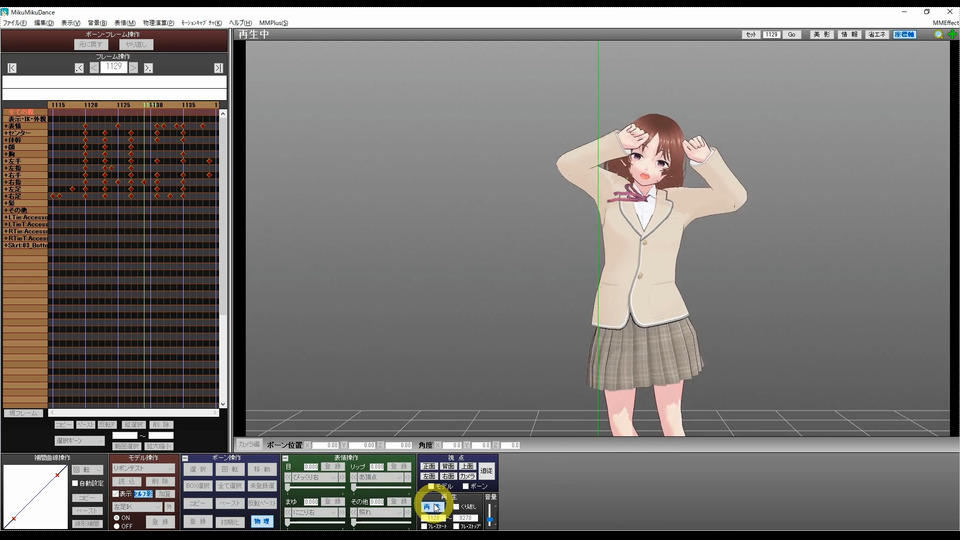Open the ファイル menu
Viewport: 960px width, 540px height.
click(x=14, y=22)
